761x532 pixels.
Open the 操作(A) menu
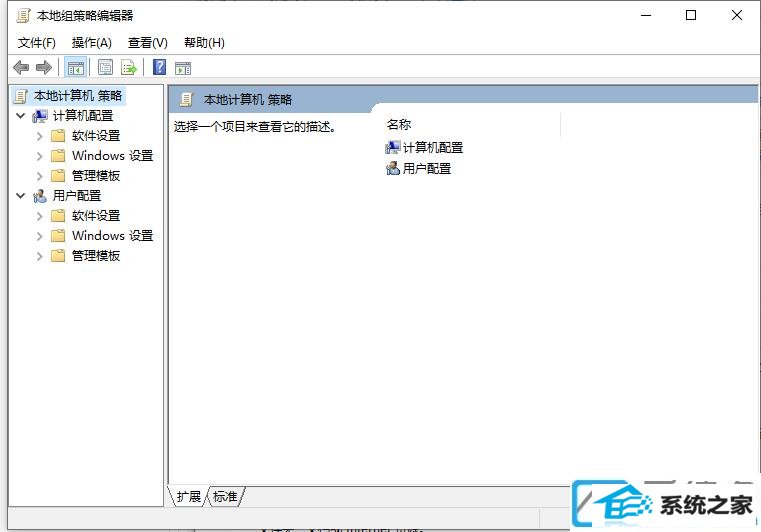(x=92, y=43)
